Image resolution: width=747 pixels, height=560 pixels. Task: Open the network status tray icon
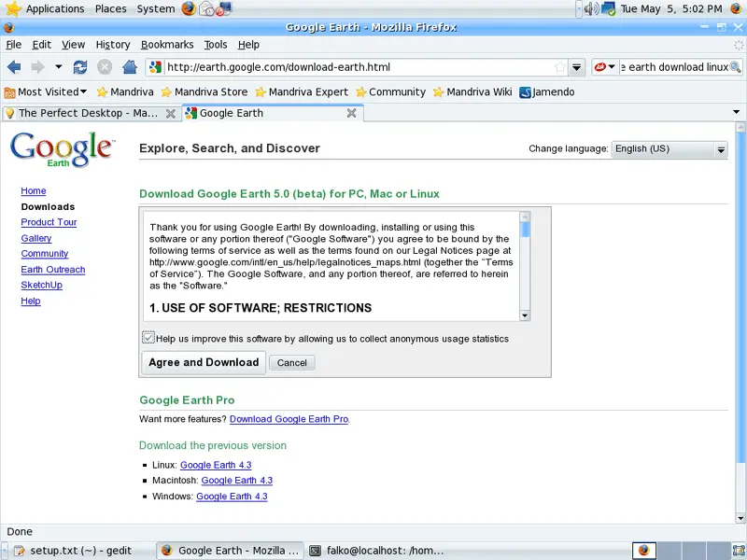point(609,8)
